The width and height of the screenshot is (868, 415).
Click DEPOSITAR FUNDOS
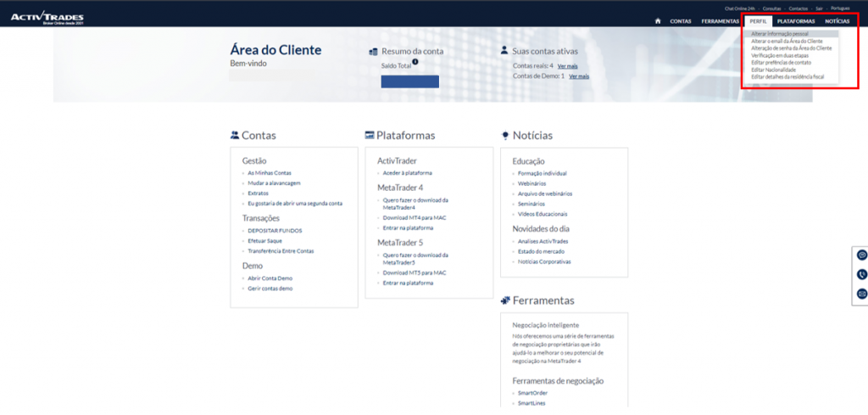[275, 231]
